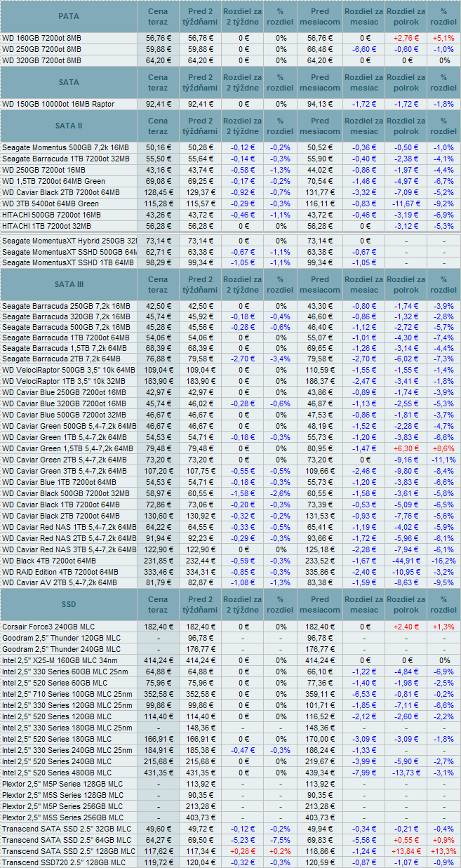Click the 333,46 € current price
The width and height of the screenshot is (461, 868).
(158, 571)
